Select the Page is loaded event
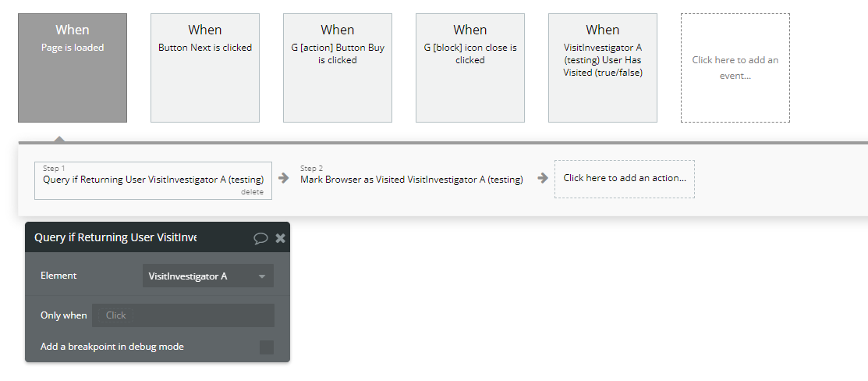Image resolution: width=868 pixels, height=381 pixels. 73,68
